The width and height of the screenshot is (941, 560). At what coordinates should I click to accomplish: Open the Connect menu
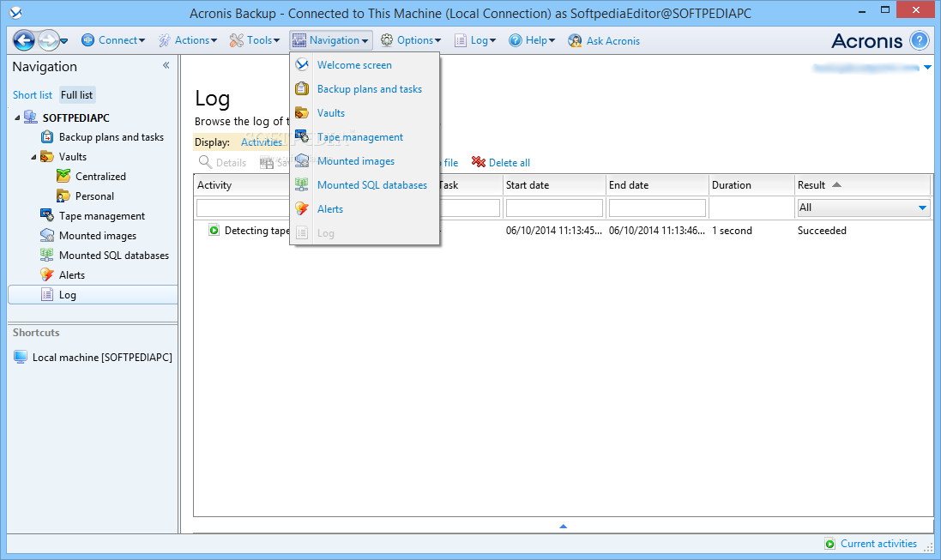click(x=113, y=40)
